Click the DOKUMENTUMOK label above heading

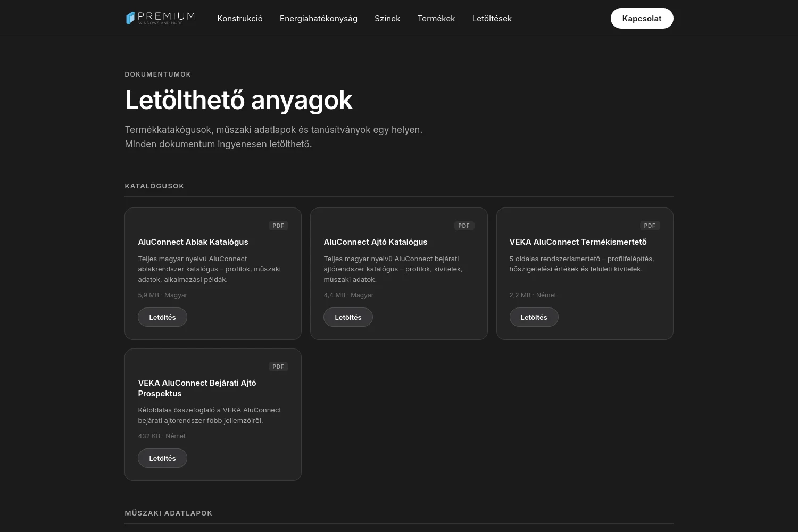click(x=158, y=74)
